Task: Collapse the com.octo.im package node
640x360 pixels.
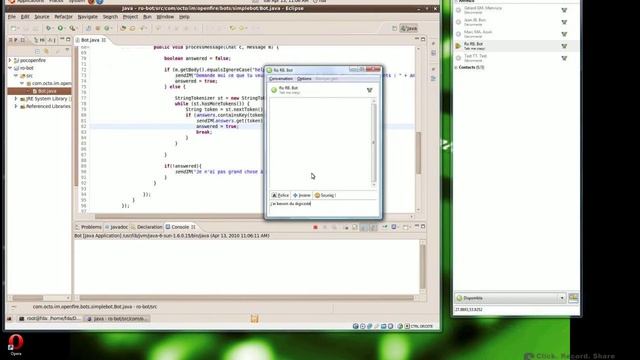Action: tap(22, 83)
